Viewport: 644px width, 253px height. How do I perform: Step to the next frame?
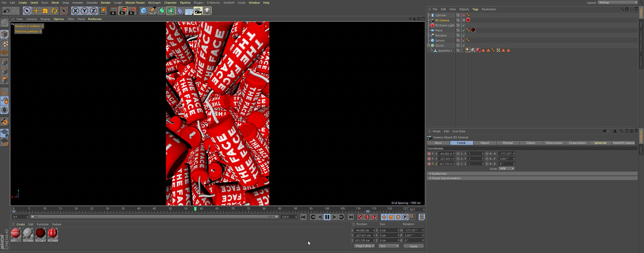334,217
